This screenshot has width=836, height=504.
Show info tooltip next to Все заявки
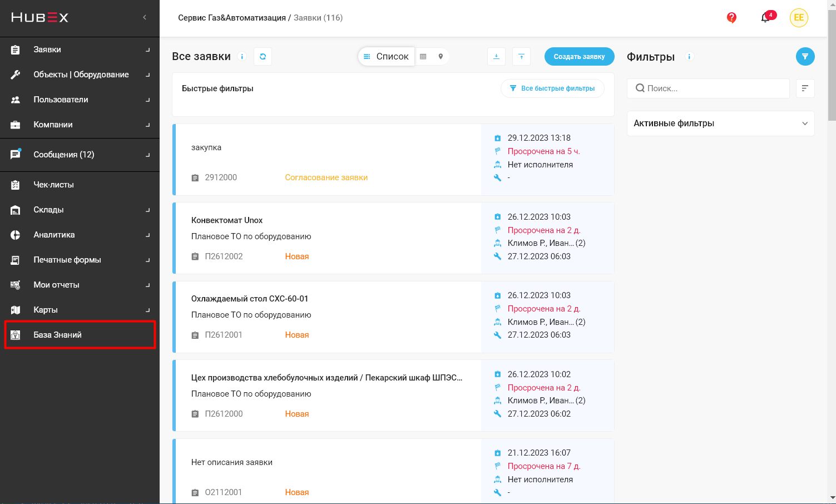242,56
